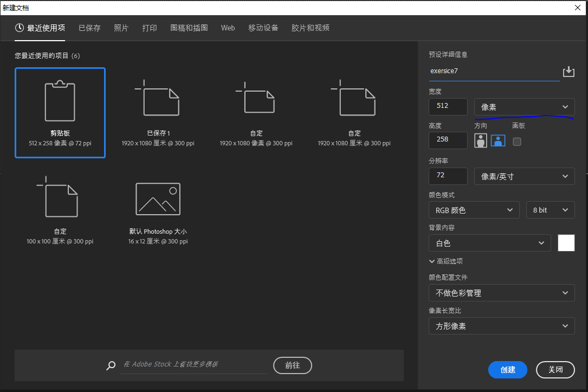Click the 关闭 button

point(555,370)
